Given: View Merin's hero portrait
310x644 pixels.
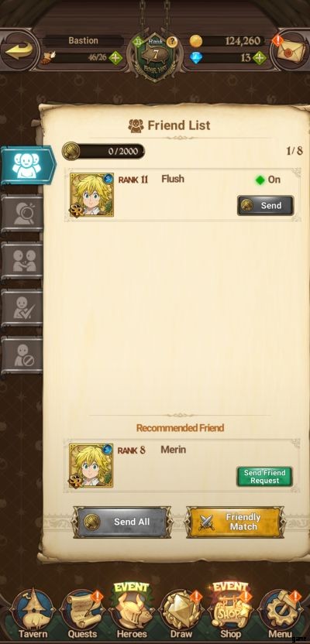Looking at the screenshot, I should coord(91,465).
